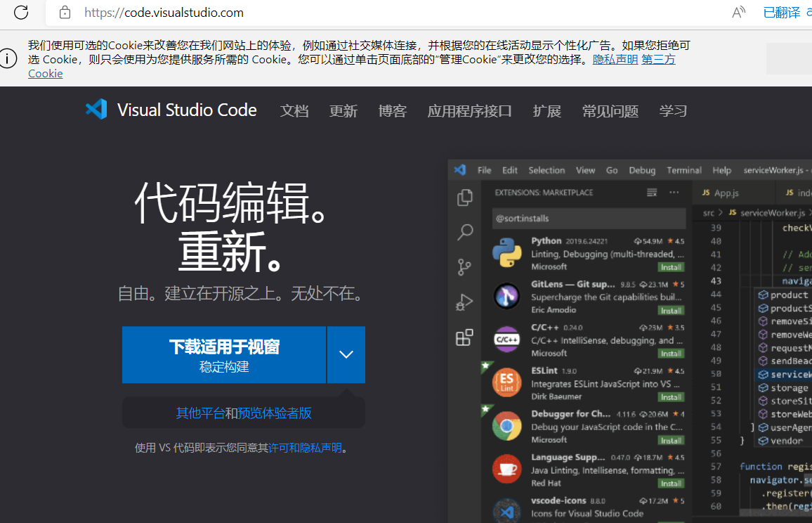Viewport: 812px width, 523px height.
Task: Open the Other platforms (其他平台) link
Action: pyautogui.click(x=200, y=413)
